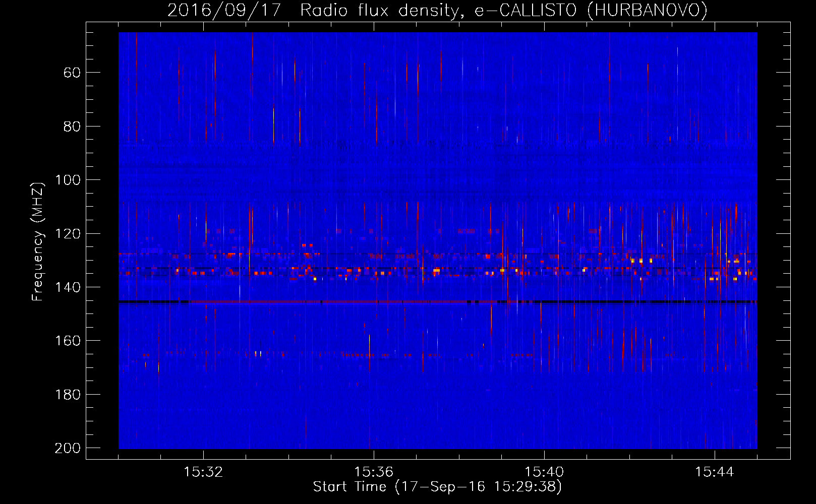Click the 200 MHz frequency tick label
This screenshot has height=504, width=816.
[68, 448]
